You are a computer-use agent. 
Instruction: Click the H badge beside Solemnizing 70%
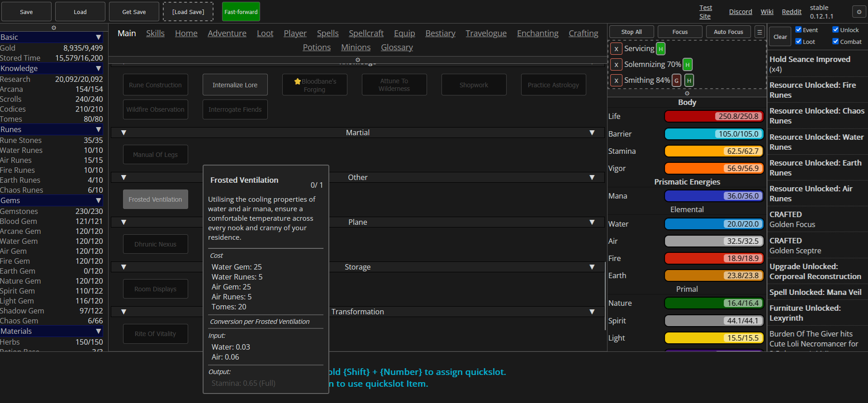click(x=688, y=65)
